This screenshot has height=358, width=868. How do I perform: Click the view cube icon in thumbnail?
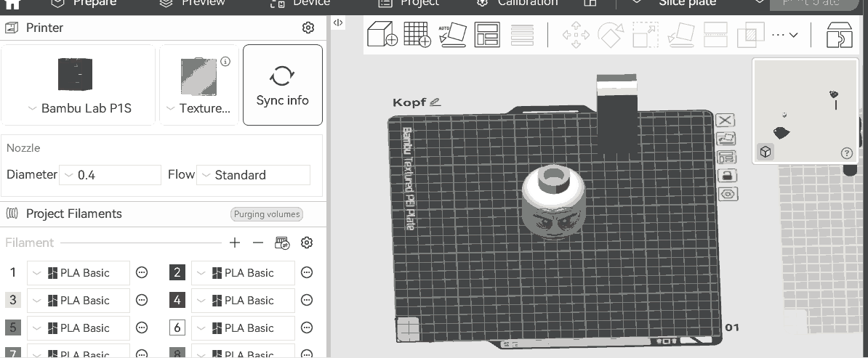coord(765,152)
